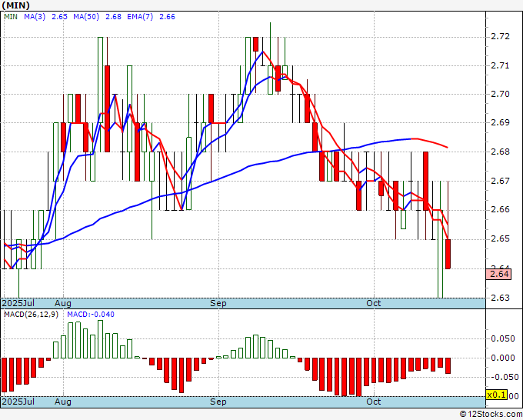Click the MIN ticker legend label
Viewport: 523px width, 420px height.
[x=11, y=17]
